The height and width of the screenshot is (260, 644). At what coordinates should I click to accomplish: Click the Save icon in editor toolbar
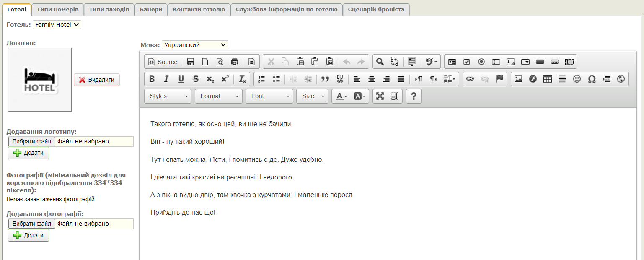[x=191, y=62]
